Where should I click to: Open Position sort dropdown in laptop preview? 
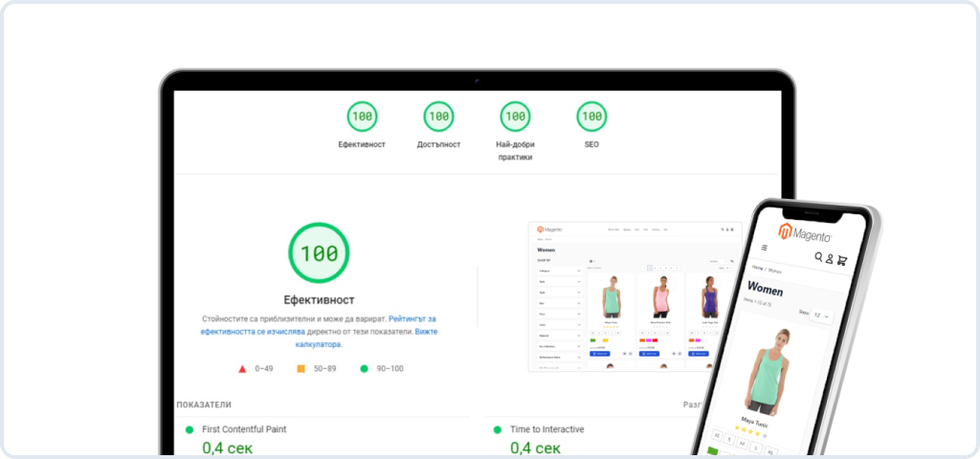pyautogui.click(x=718, y=261)
